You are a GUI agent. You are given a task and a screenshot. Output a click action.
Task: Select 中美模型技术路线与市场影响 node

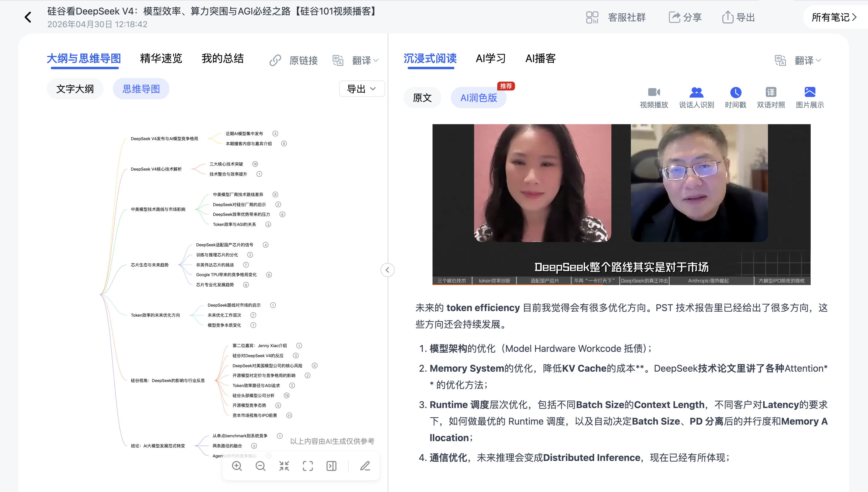pyautogui.click(x=158, y=210)
